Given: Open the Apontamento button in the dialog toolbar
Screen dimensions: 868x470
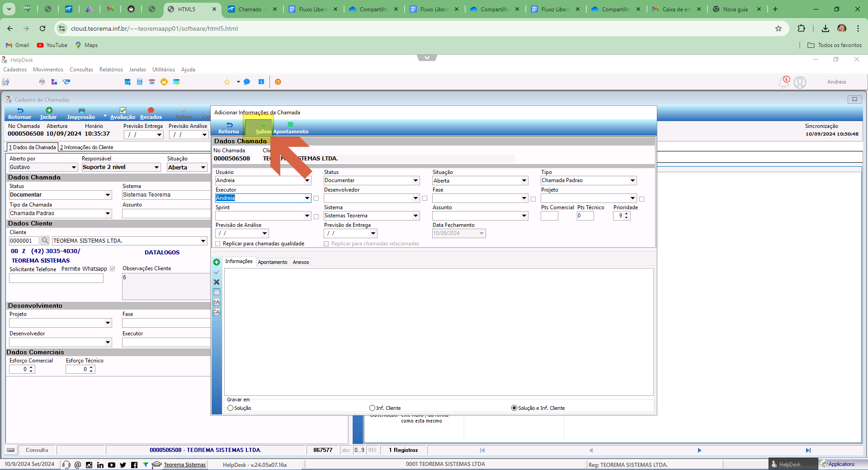Looking at the screenshot, I should (291, 128).
